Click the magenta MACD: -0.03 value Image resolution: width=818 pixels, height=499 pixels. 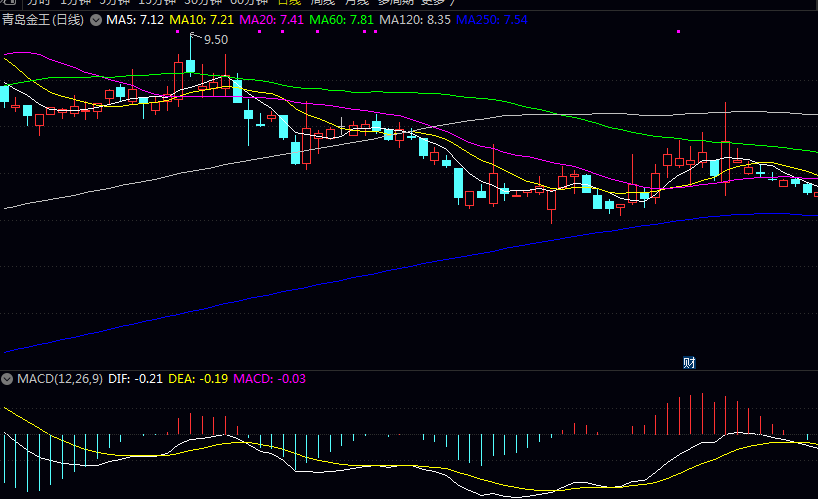tap(269, 379)
